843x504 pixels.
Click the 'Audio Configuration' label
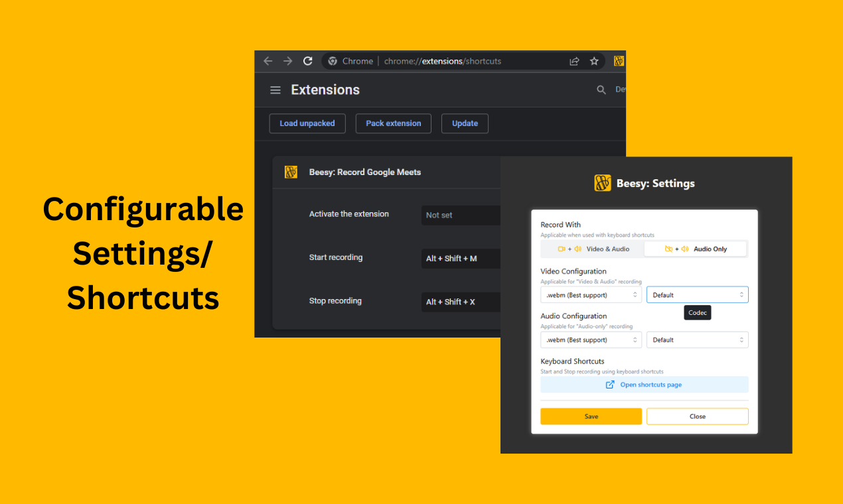click(574, 316)
